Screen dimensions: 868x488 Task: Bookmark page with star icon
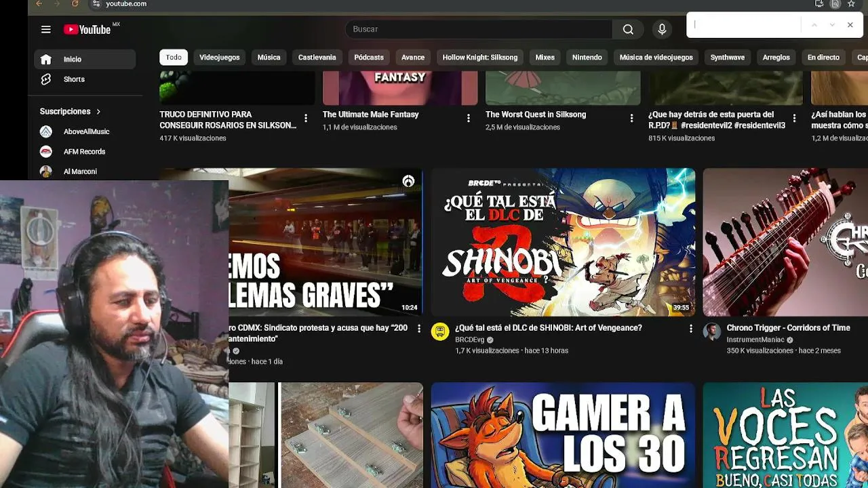pyautogui.click(x=852, y=4)
